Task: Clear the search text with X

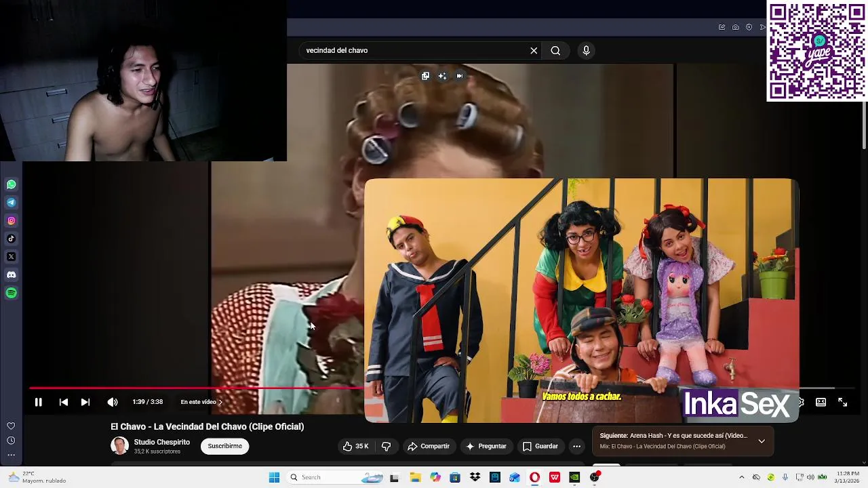Action: [x=534, y=50]
